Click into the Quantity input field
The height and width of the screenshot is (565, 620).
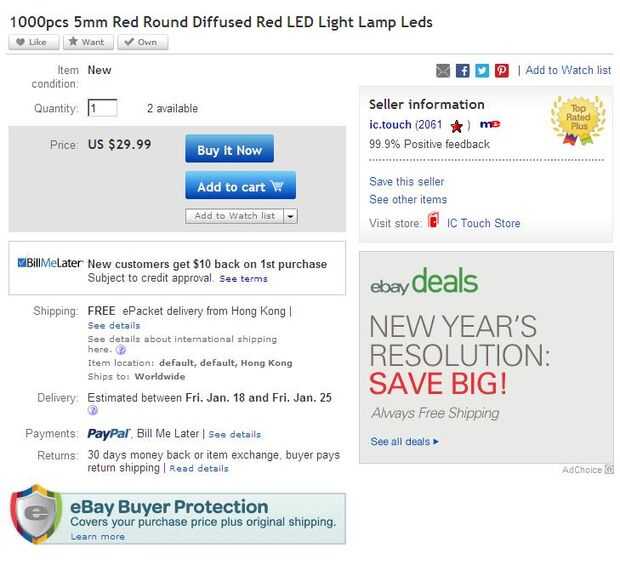[102, 108]
